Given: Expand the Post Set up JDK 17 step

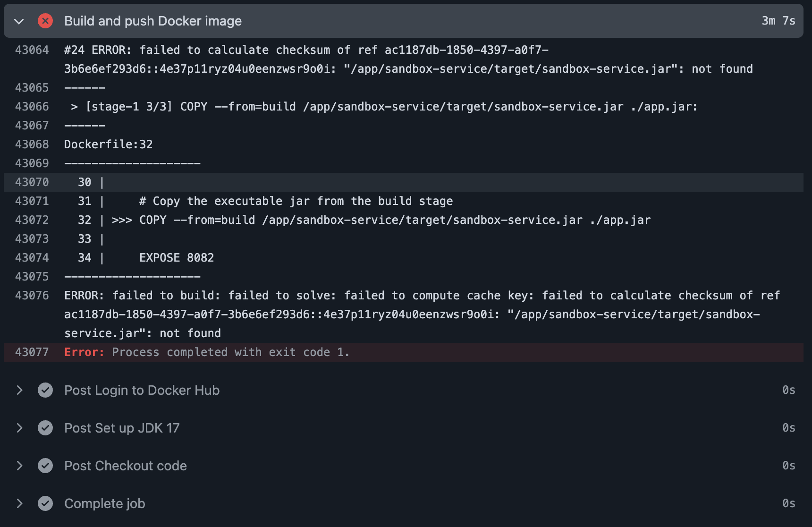Looking at the screenshot, I should point(19,428).
